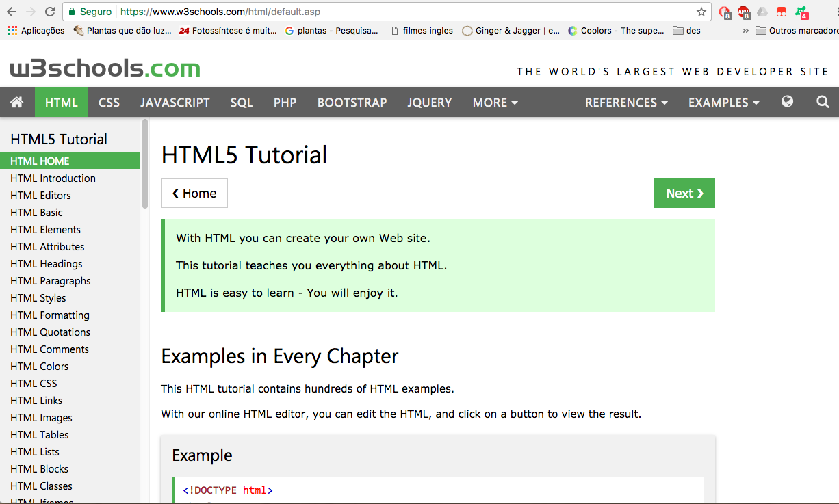This screenshot has height=504, width=839.
Task: Open HTML Tables in the sidebar
Action: click(70, 434)
